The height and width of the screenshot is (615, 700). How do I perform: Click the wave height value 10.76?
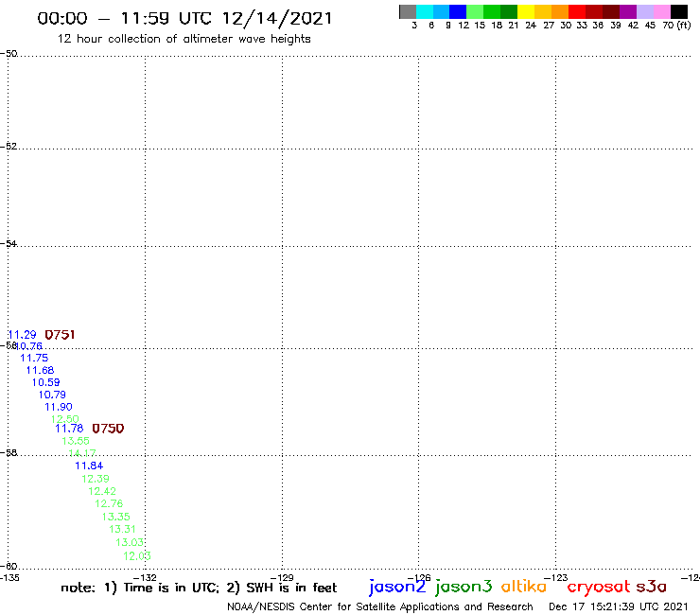coord(28,346)
